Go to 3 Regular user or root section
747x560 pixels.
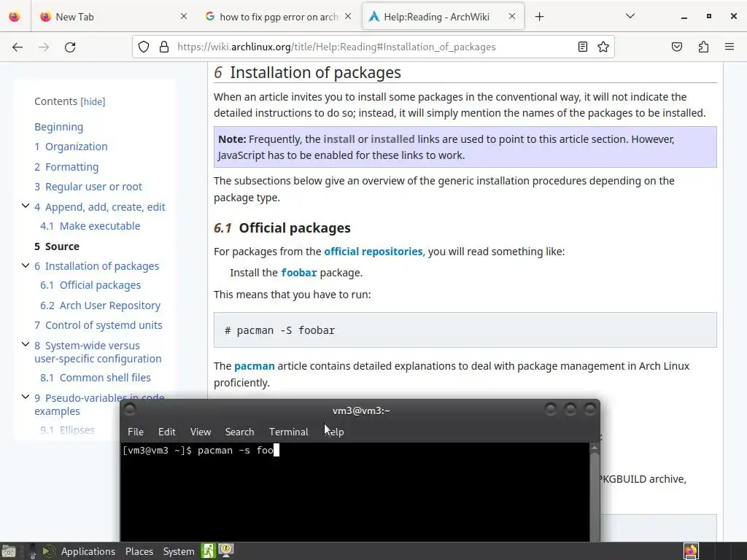88,187
